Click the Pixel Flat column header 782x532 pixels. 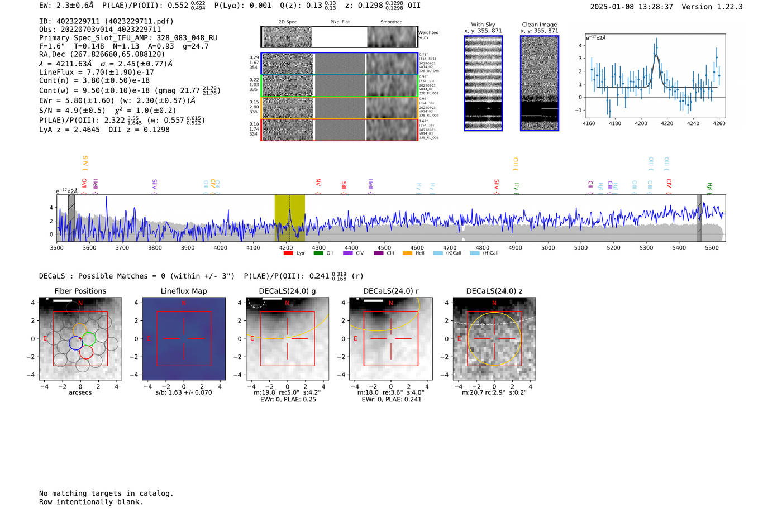340,22
